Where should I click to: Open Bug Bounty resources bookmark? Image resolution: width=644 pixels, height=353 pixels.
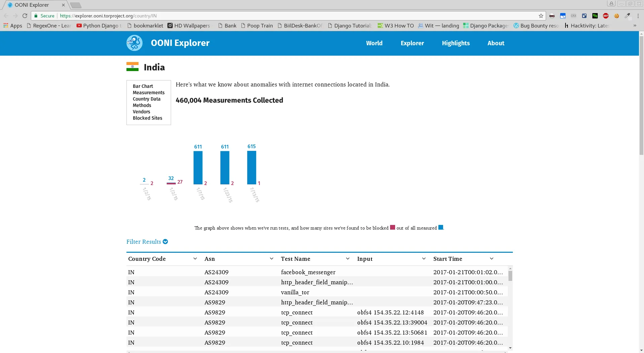tap(536, 25)
